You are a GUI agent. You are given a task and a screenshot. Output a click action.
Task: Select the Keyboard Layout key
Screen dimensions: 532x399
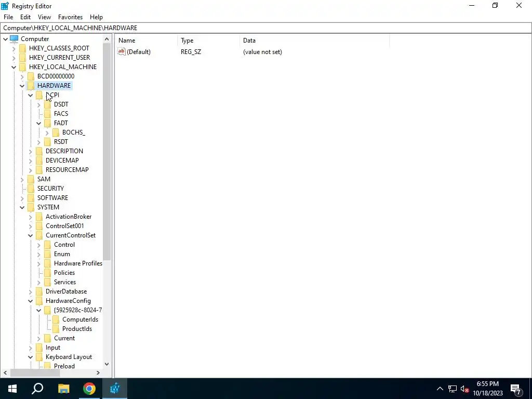pos(69,357)
